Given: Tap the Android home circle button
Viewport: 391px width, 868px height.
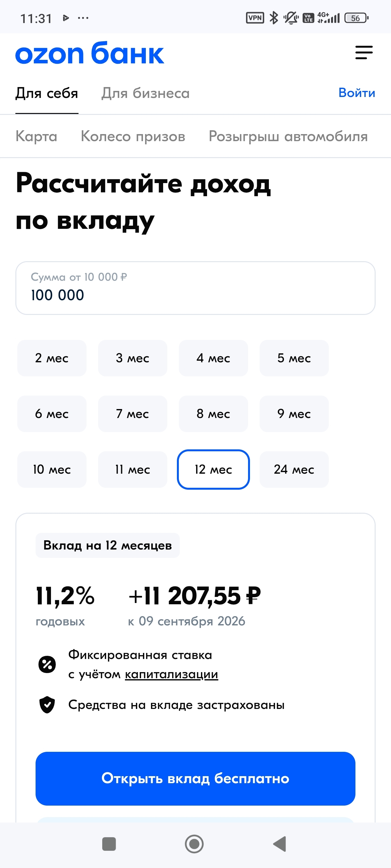Looking at the screenshot, I should coord(194,844).
